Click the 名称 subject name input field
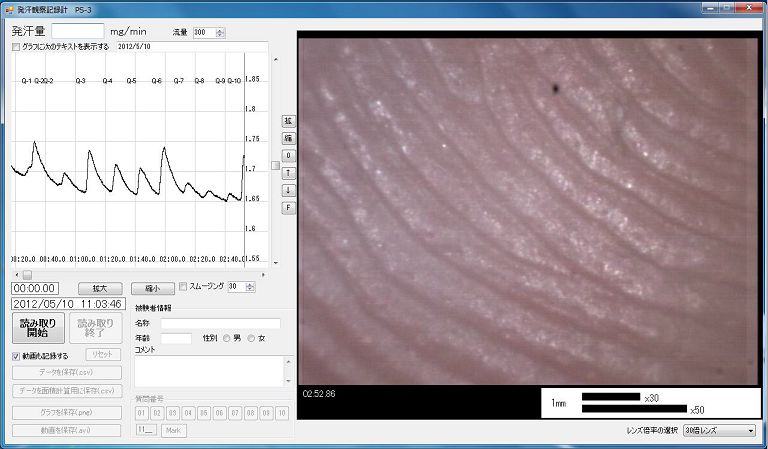Screen dimensions: 768x449 (x=220, y=323)
